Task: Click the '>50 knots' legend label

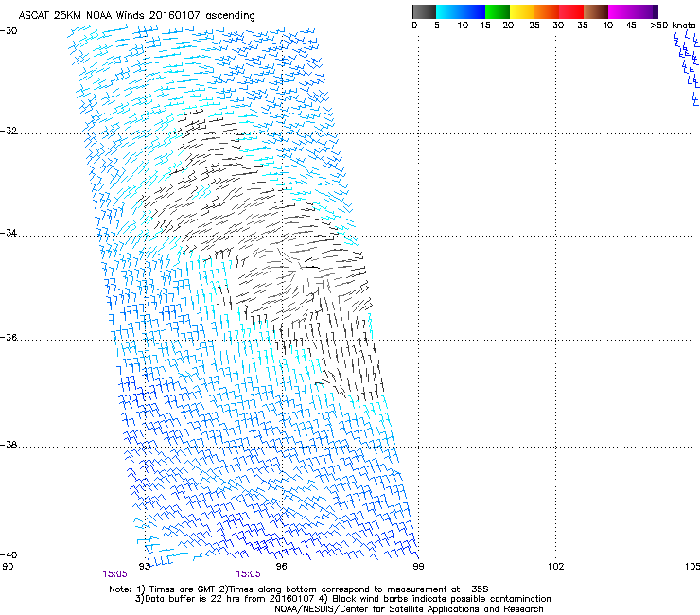Action: click(x=673, y=26)
